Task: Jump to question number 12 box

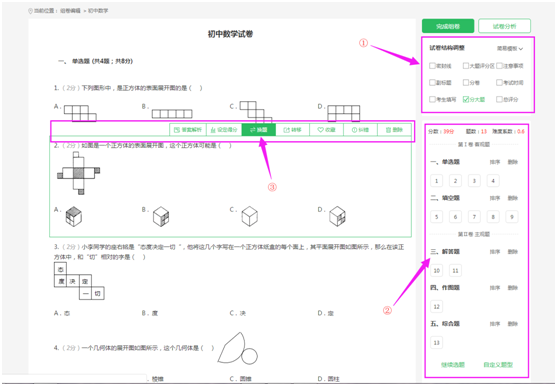Action: 437,306
